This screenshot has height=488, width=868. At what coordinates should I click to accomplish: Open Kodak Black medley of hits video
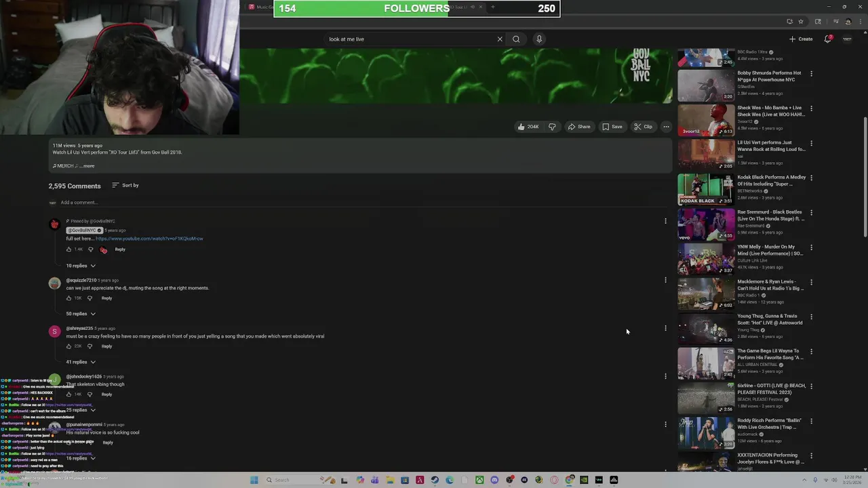(706, 189)
